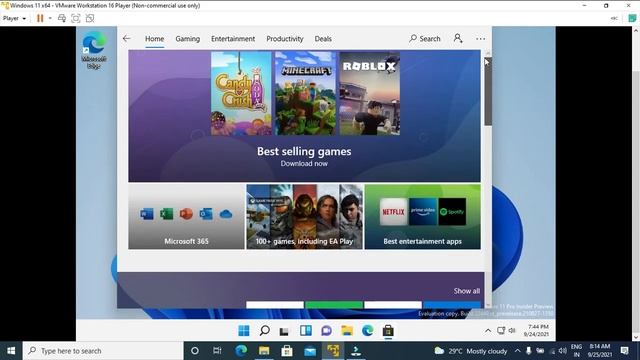640x360 pixels.
Task: Expand host tray hidden icons chevron
Action: [x=518, y=351]
